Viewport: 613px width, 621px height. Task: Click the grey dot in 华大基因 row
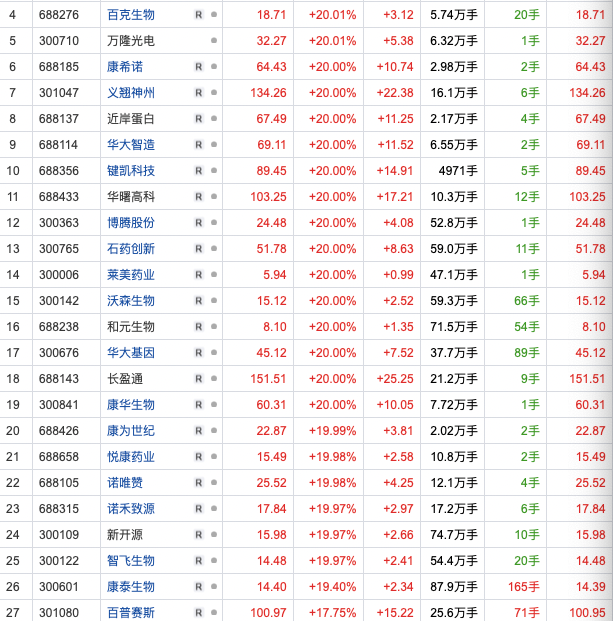click(214, 352)
